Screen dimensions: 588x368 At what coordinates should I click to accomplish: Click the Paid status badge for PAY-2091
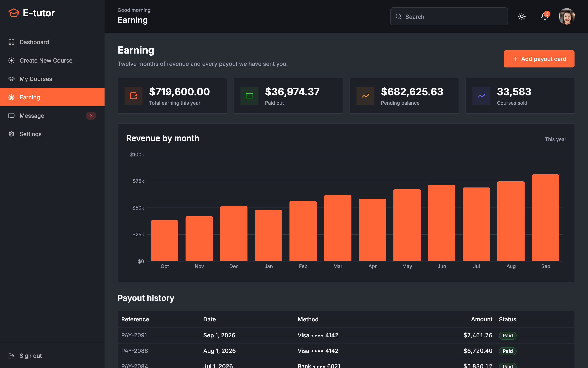coord(508,335)
